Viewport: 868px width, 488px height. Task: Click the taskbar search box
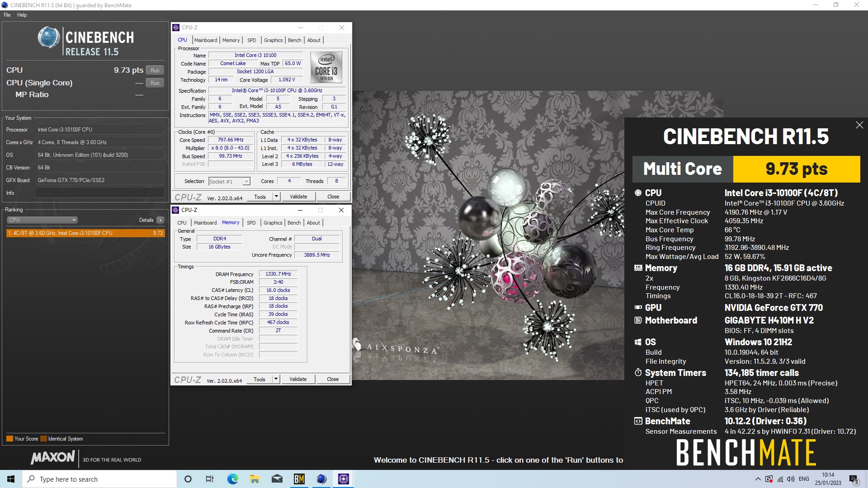coord(99,479)
